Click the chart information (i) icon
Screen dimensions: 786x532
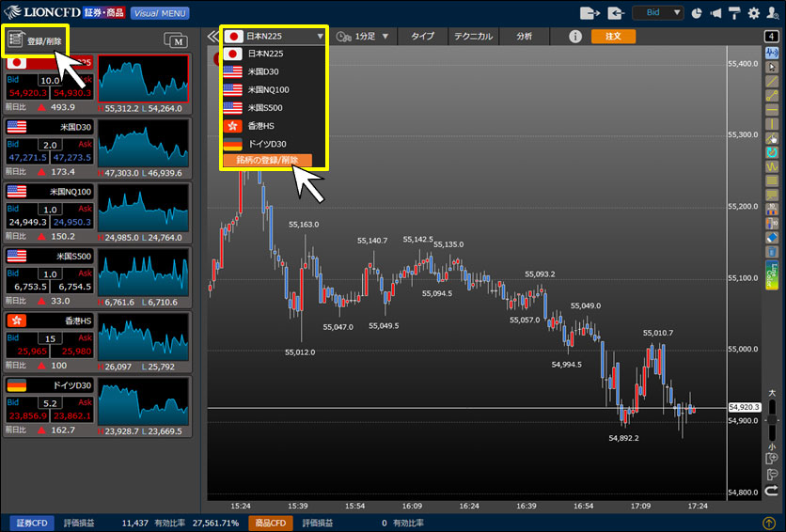click(576, 36)
